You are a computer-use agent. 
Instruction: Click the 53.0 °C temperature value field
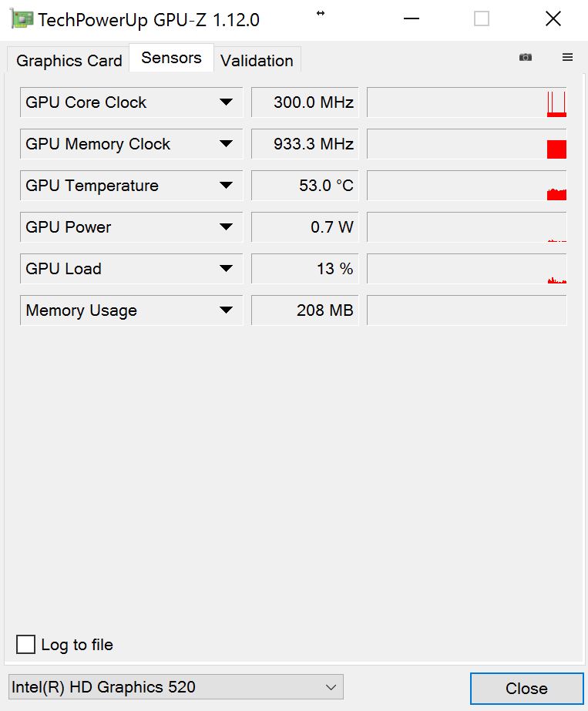point(305,186)
